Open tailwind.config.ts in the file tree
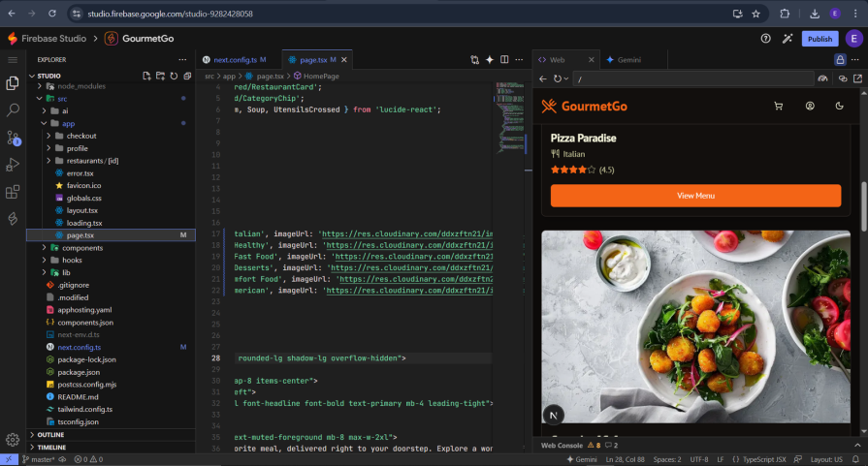 (84, 409)
